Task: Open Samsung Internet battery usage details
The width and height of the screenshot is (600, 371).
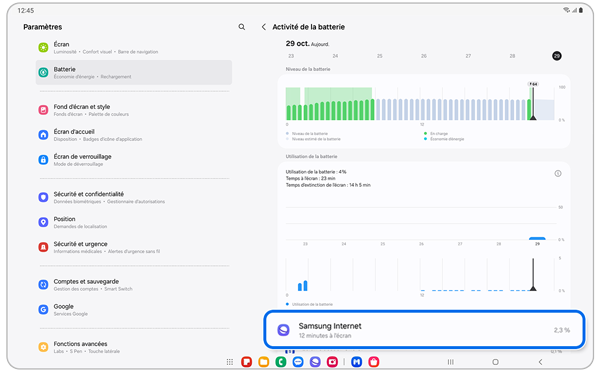Action: click(x=424, y=330)
